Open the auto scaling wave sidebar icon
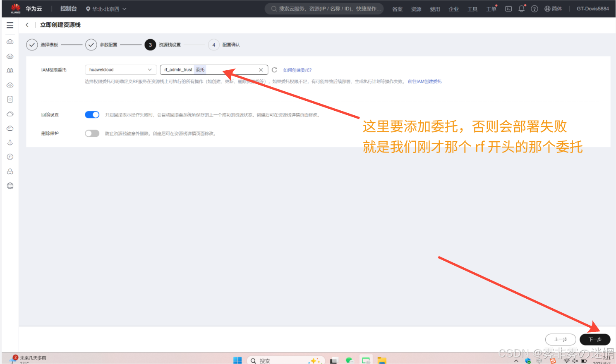616x364 pixels. click(x=10, y=71)
